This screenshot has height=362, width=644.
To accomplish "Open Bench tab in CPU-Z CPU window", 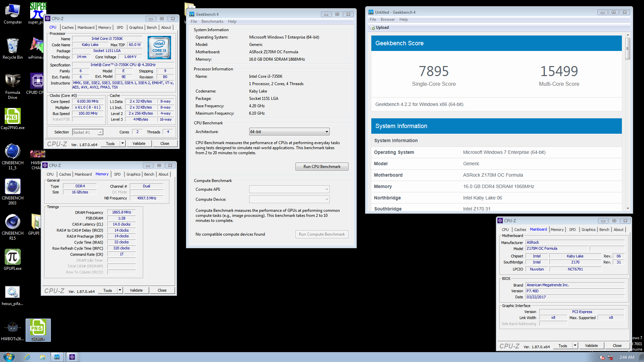I will (x=152, y=27).
